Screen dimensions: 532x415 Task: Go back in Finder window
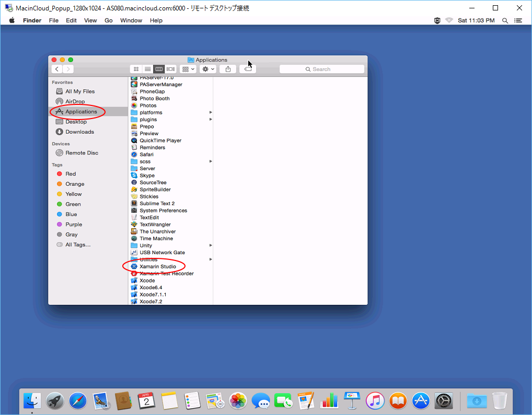click(x=57, y=69)
